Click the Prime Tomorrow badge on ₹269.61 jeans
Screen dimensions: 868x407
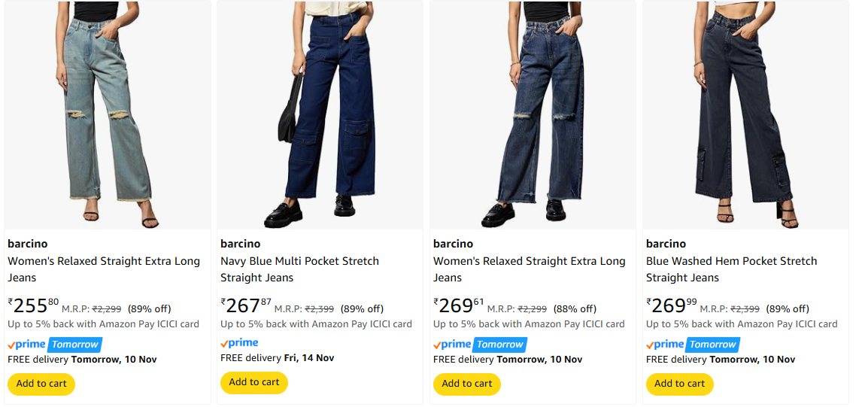tap(480, 345)
